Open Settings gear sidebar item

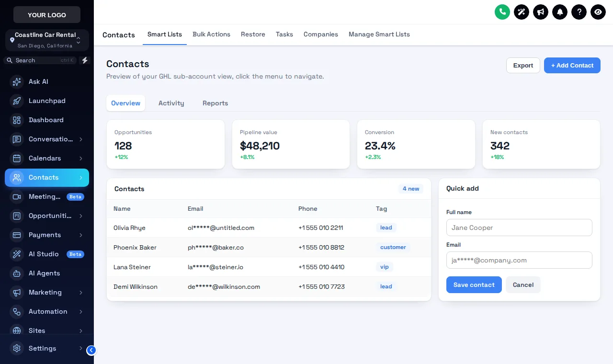coord(47,348)
